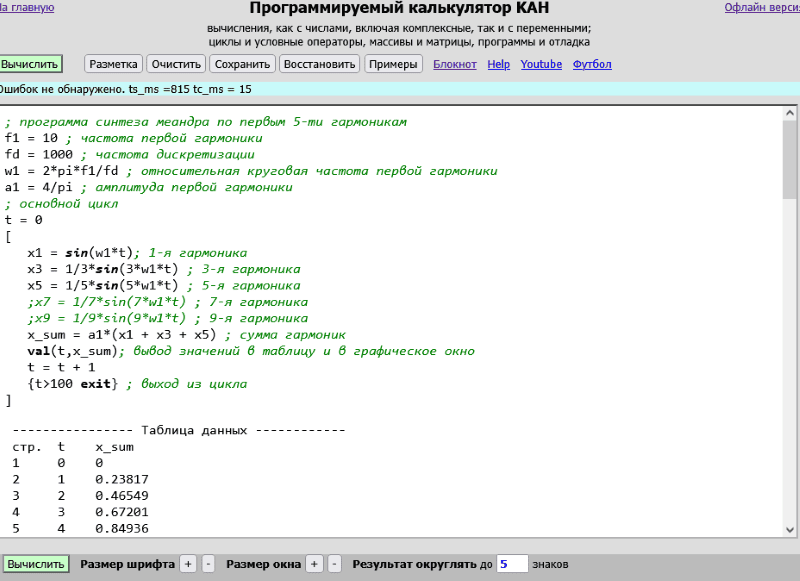The image size is (800, 581).
Task: Follow the Youtube link
Action: [541, 64]
